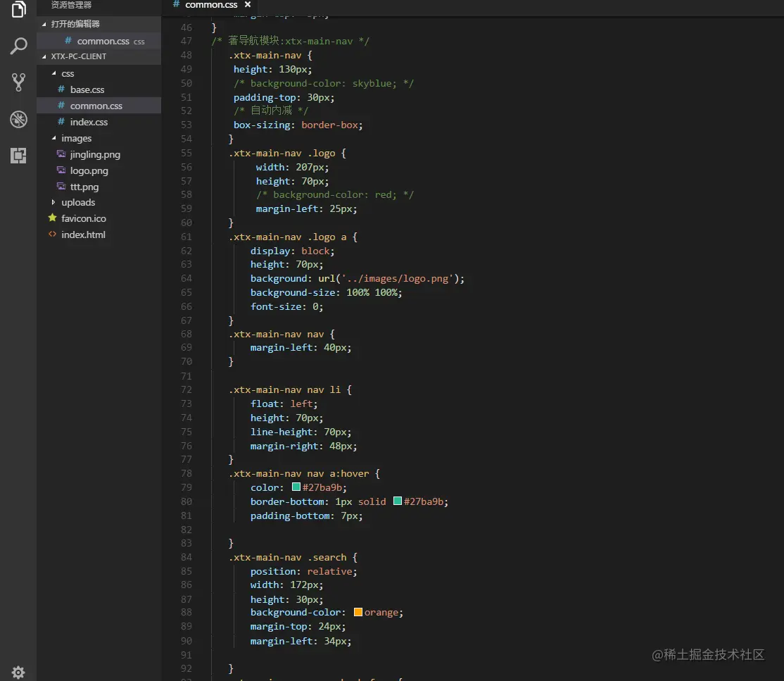The image size is (784, 681).
Task: Click the hash icon beside base.css
Action: tap(61, 89)
